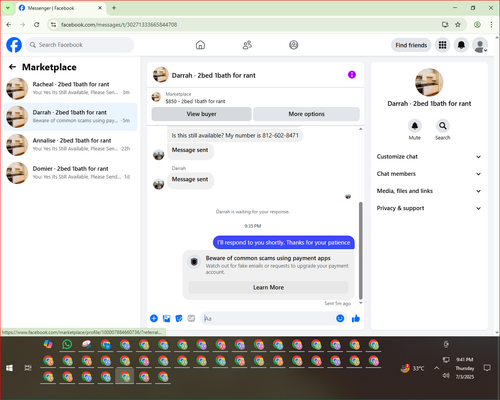Expand the Chat members section
Viewport: 500px width, 400px height.
tap(429, 174)
